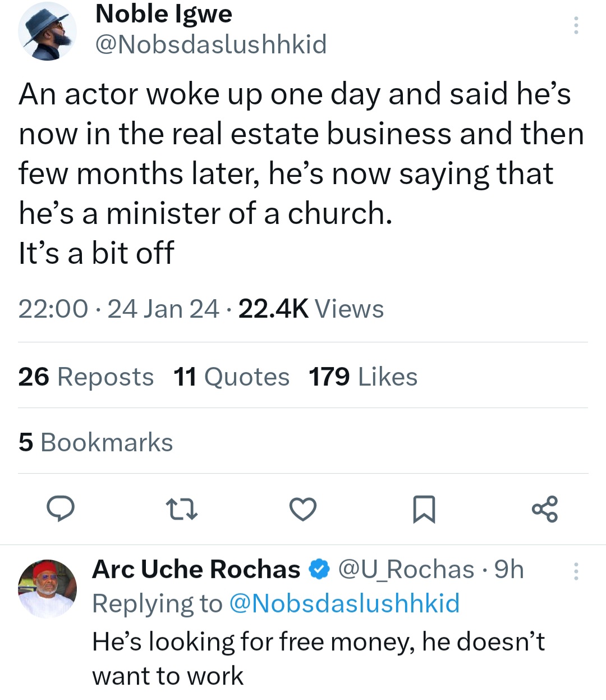Bookmark the tweet using the bookmark icon
This screenshot has height=700, width=606.
click(x=424, y=509)
